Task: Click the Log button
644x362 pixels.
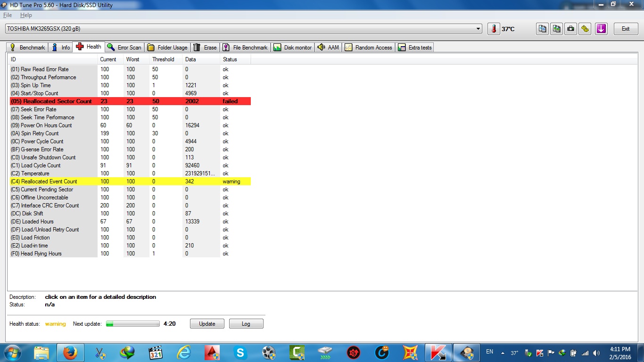Action: tap(246, 324)
